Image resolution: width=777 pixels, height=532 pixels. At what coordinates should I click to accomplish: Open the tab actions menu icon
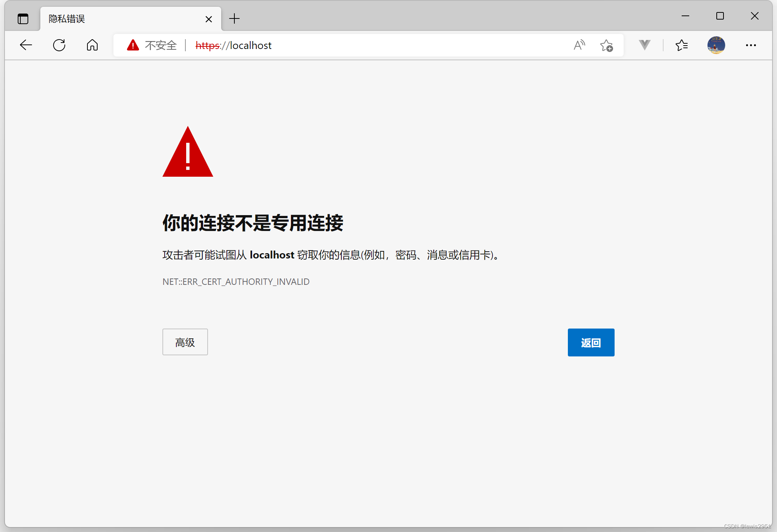pyautogui.click(x=23, y=18)
